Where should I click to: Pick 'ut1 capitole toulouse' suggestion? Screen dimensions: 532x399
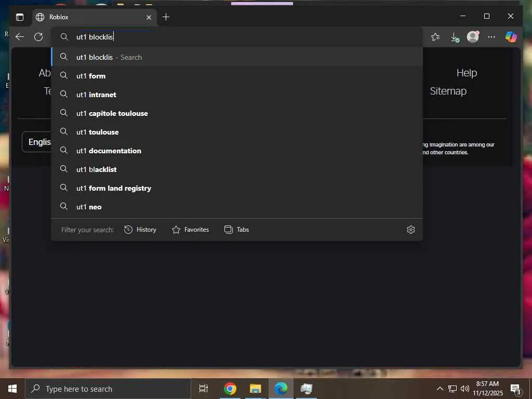(237, 113)
